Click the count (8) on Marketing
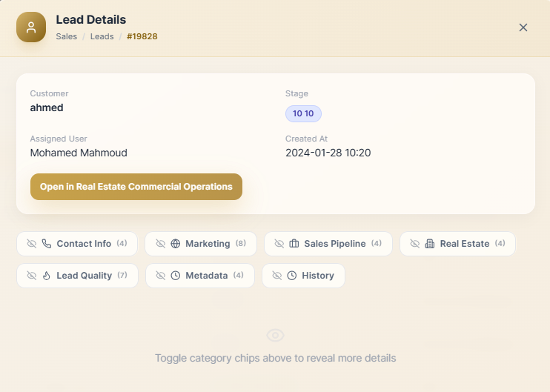Viewport: 550px width, 392px height. click(x=241, y=243)
